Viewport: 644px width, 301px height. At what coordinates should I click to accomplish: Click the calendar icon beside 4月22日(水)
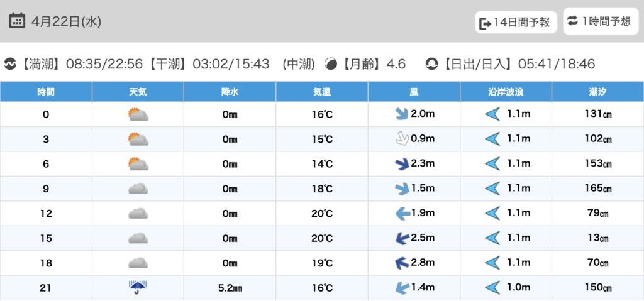tap(18, 21)
